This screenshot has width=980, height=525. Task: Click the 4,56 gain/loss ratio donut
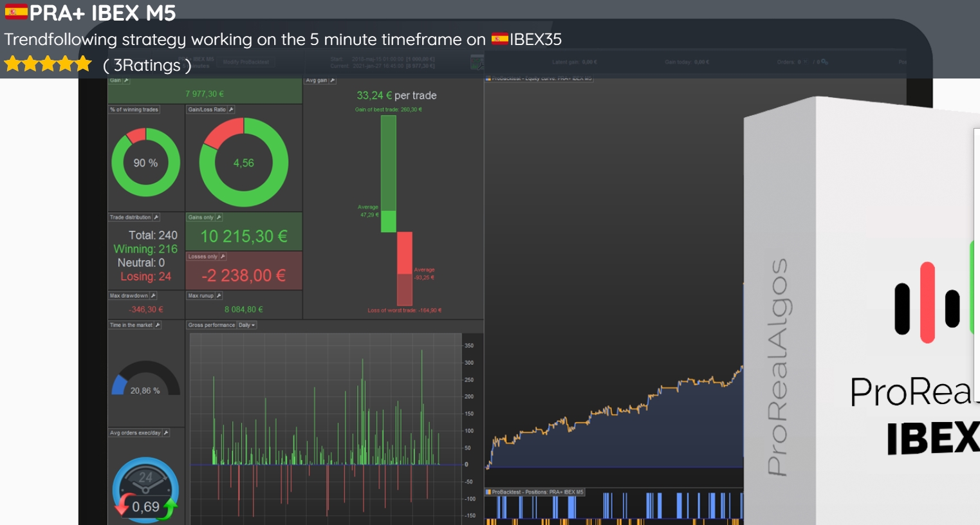pos(244,162)
